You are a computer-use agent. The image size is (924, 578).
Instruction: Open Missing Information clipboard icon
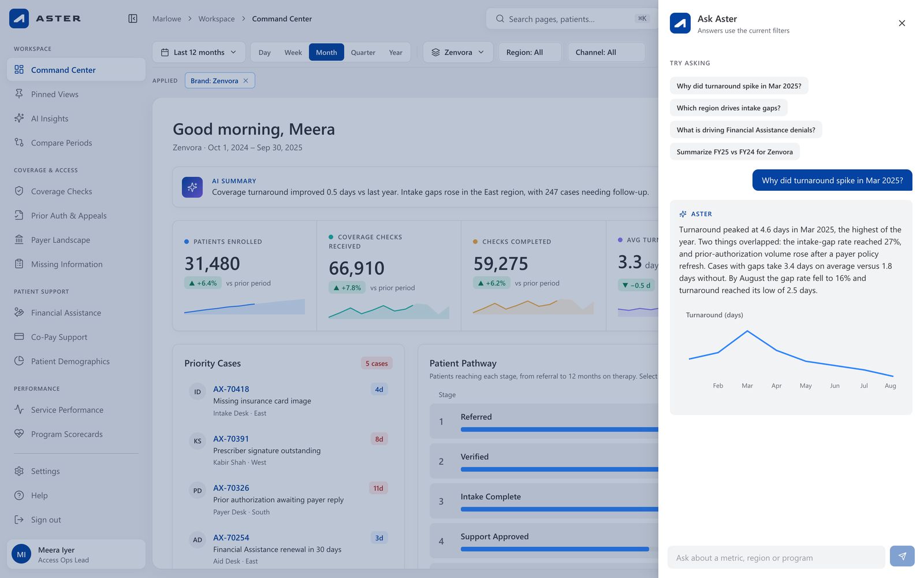pos(19,264)
